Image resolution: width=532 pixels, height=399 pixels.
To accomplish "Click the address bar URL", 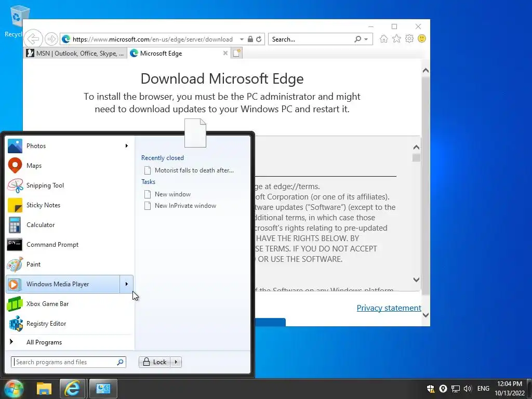I will [x=153, y=39].
